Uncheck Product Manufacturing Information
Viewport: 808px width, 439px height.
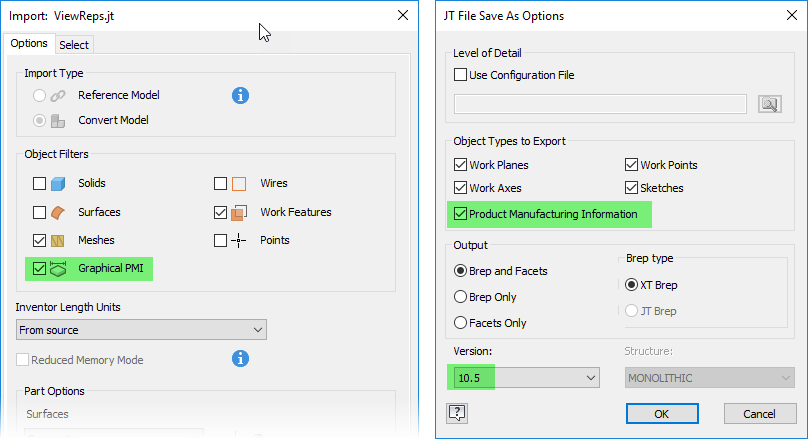(x=460, y=213)
